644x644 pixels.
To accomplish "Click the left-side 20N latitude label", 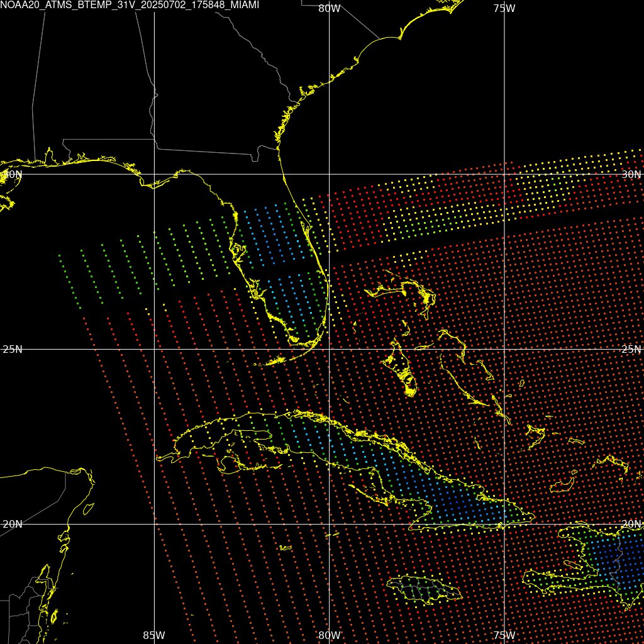I will 13,524.
